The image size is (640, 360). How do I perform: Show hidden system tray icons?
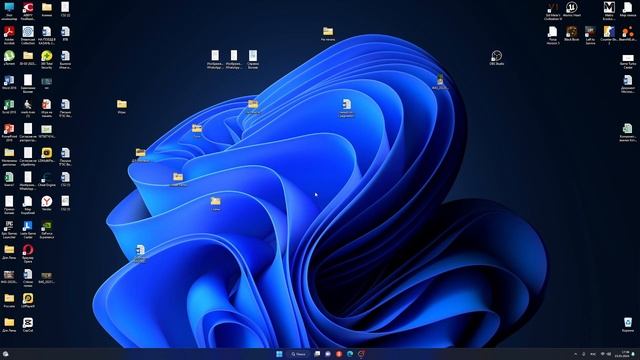[576, 354]
